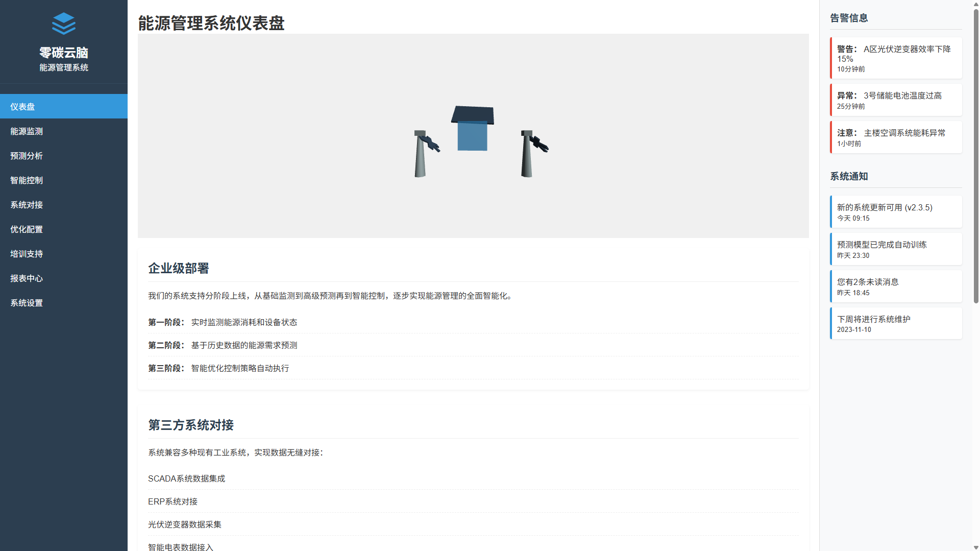Open the A区光伏逆变器效率下降 warning alert
The height and width of the screenshot is (551, 980).
(x=896, y=58)
